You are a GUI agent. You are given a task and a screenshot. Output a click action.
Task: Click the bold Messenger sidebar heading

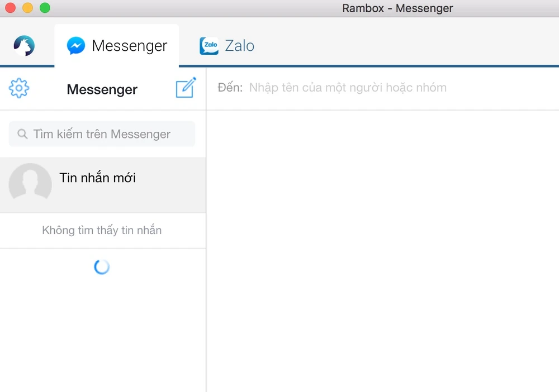click(x=102, y=89)
